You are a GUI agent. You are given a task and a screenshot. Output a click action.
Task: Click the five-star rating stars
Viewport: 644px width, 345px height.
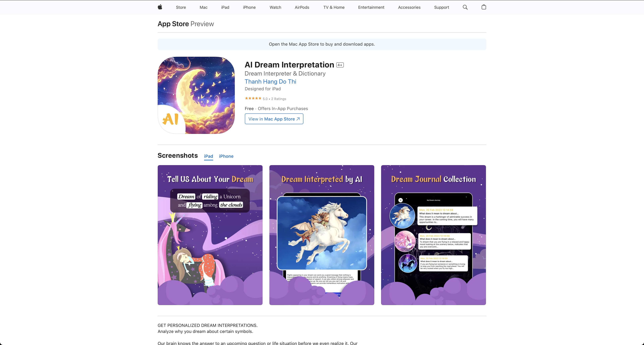[253, 98]
